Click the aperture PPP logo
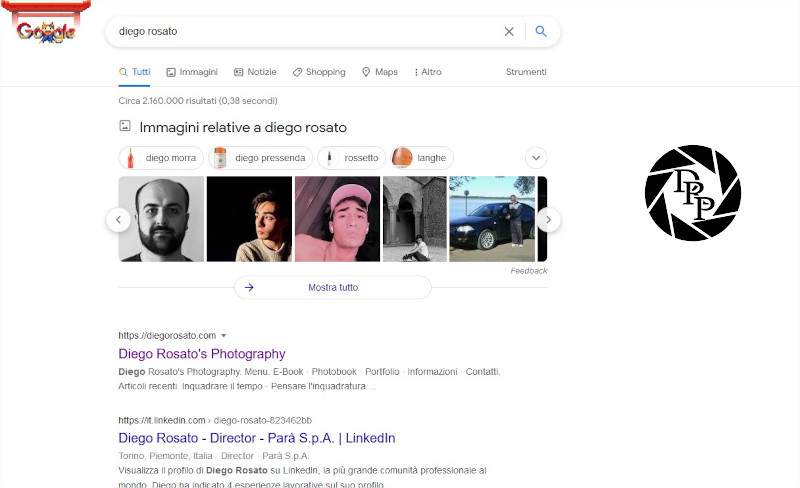 692,193
